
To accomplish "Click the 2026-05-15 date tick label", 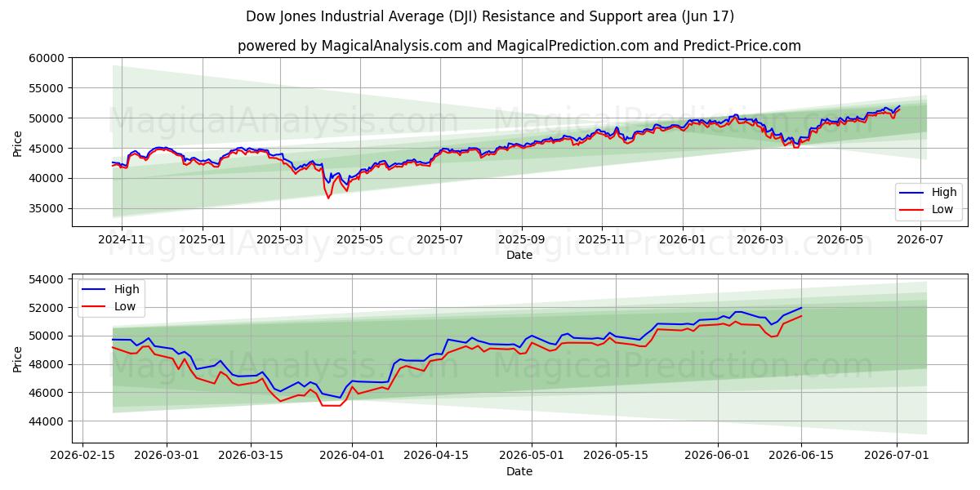I will tap(617, 455).
